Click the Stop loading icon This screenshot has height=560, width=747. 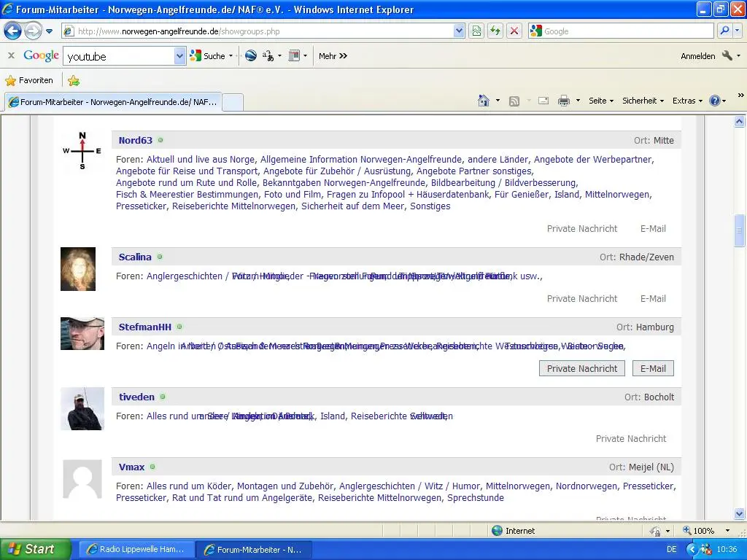[514, 31]
